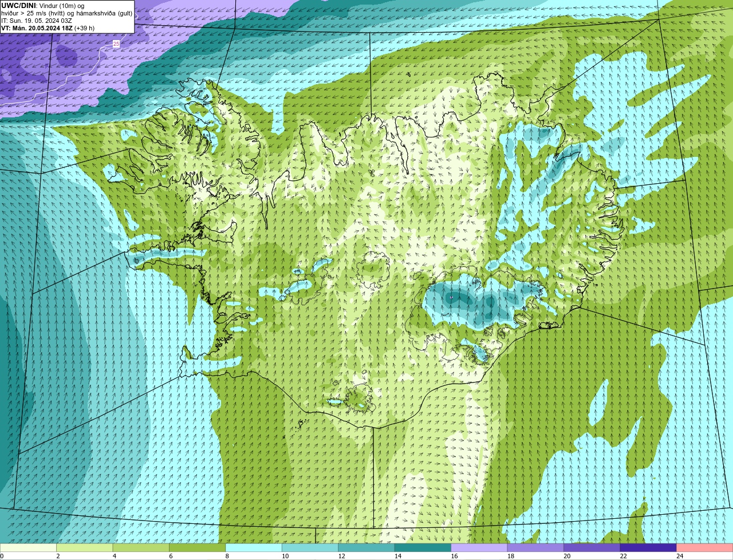
Task: Click the violet 20–22 m/s legend swatch
Action: [x=592, y=548]
